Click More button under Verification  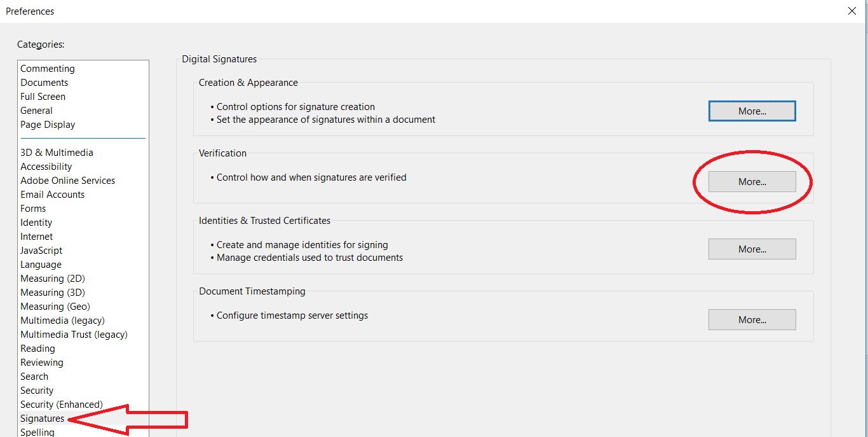tap(752, 182)
